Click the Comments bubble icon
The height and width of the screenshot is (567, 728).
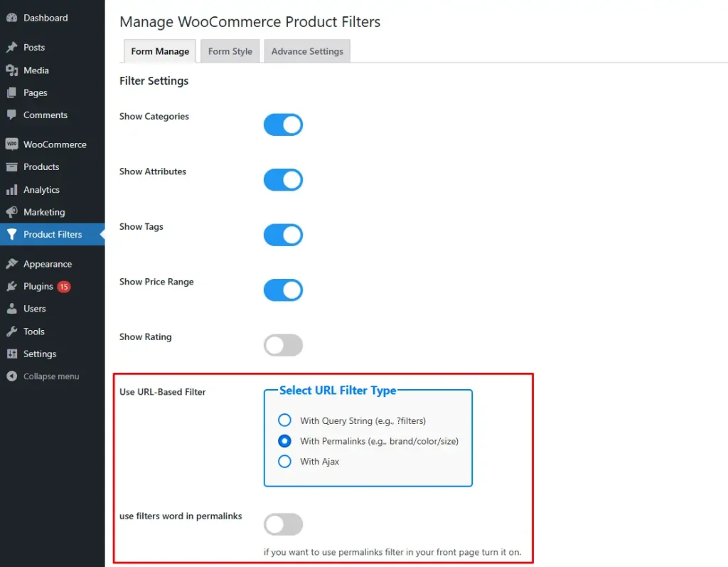pyautogui.click(x=11, y=115)
